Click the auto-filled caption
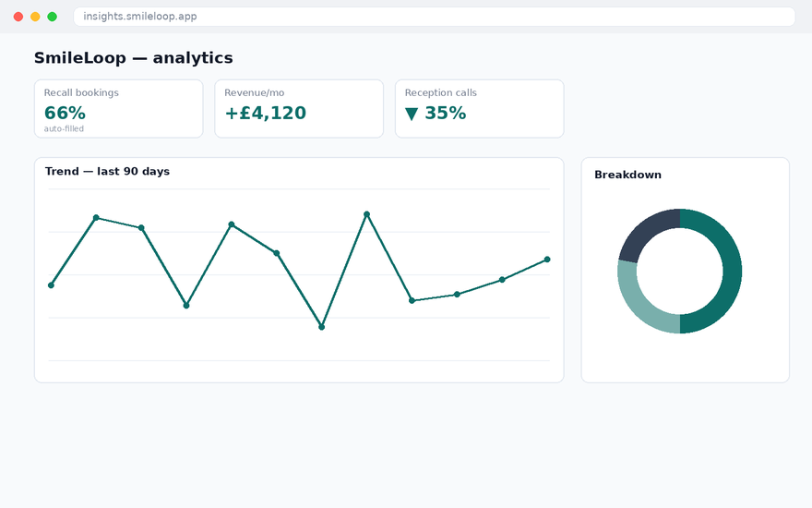This screenshot has width=812, height=508. tap(64, 128)
